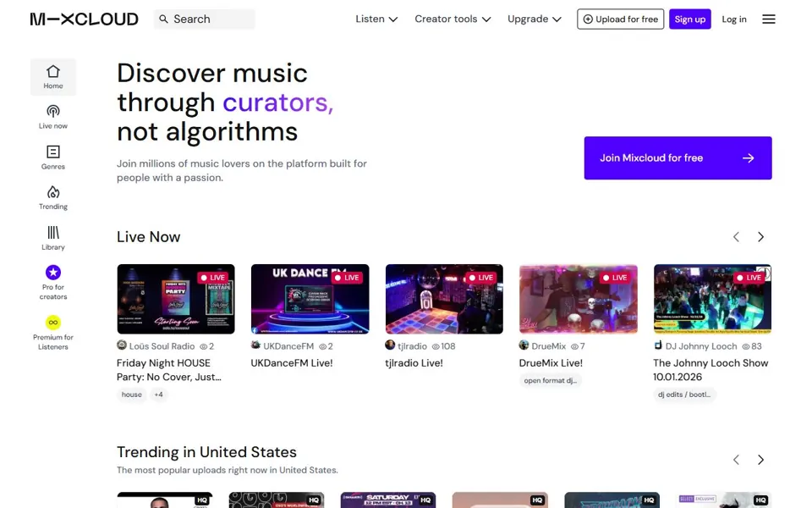Screen dimensions: 812x508
Task: Open the hamburger menu icon
Action: [769, 19]
